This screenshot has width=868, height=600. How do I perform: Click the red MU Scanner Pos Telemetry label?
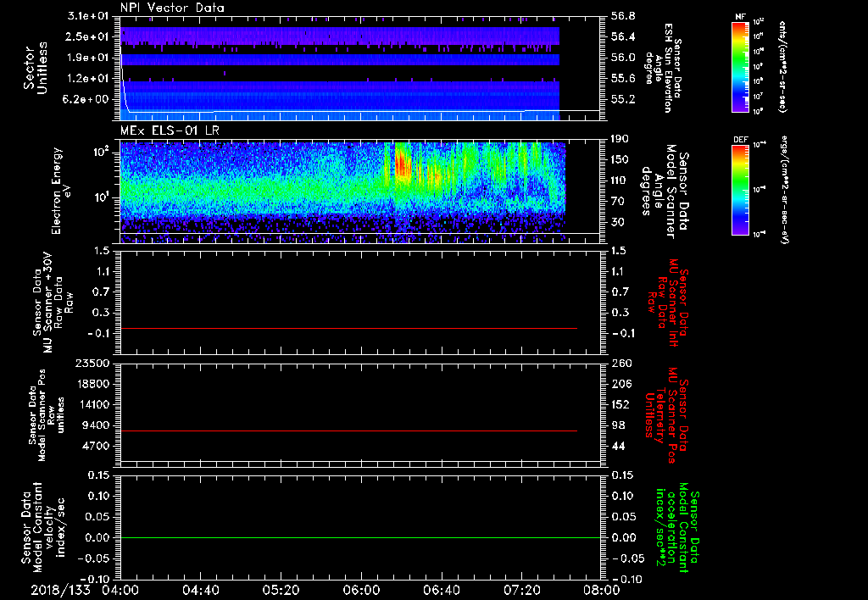point(666,415)
